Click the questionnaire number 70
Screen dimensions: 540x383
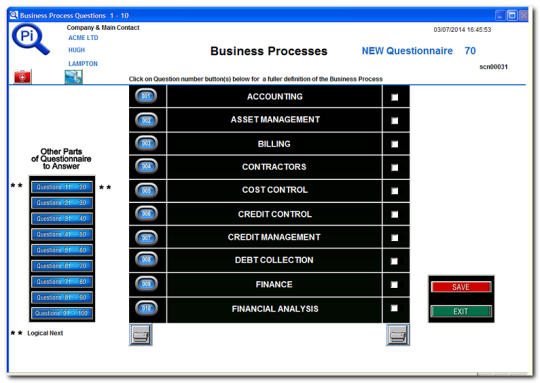470,51
